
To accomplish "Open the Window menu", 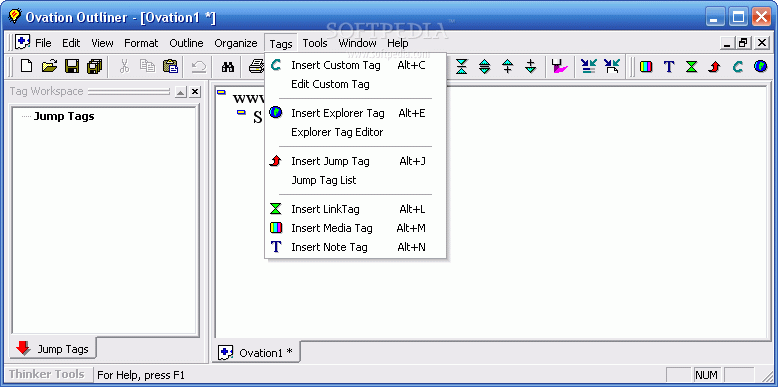I will coord(357,43).
